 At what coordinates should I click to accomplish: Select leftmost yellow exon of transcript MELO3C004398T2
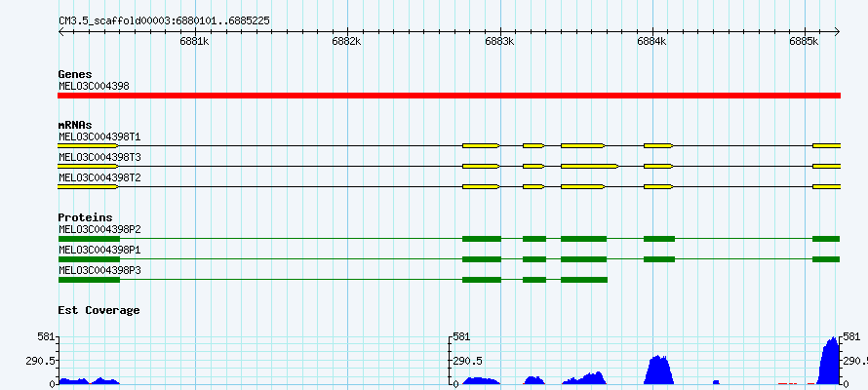88,187
